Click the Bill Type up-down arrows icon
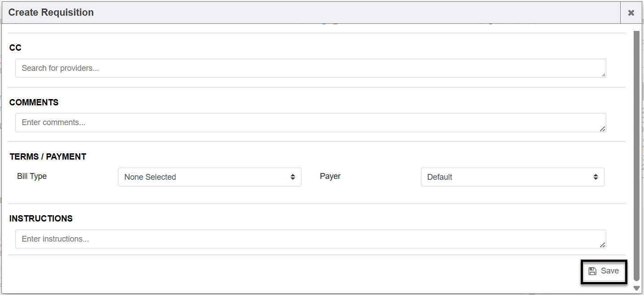 pyautogui.click(x=293, y=177)
